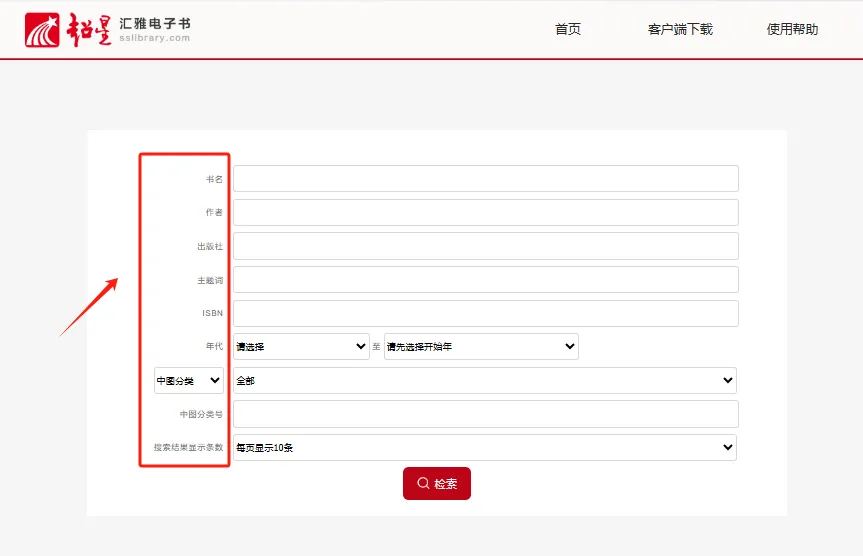The width and height of the screenshot is (863, 556).
Task: Open the 首页 navigation item
Action: coord(567,29)
